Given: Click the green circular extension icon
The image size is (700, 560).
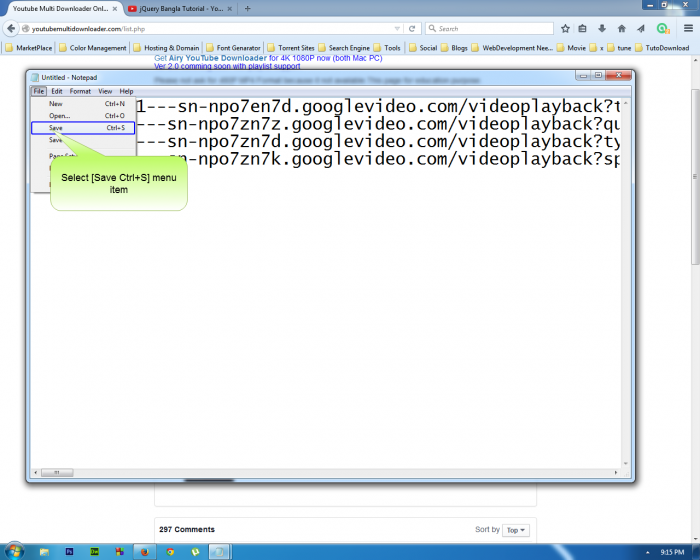Looking at the screenshot, I should pos(662,29).
